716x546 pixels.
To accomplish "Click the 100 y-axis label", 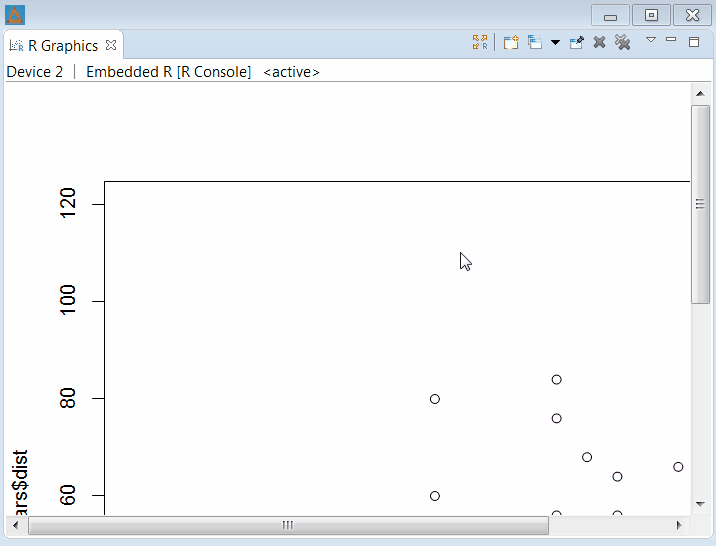I will pyautogui.click(x=68, y=300).
